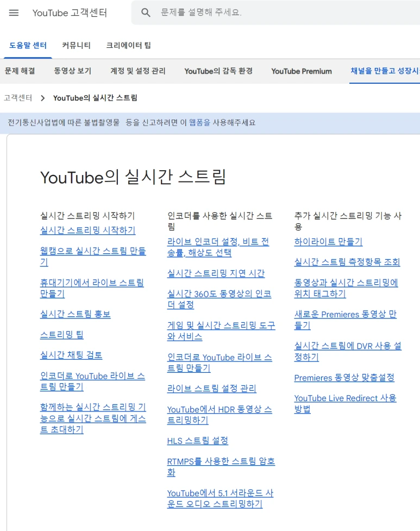The height and width of the screenshot is (531, 420).
Task: Open the hamburger main menu
Action: [14, 13]
